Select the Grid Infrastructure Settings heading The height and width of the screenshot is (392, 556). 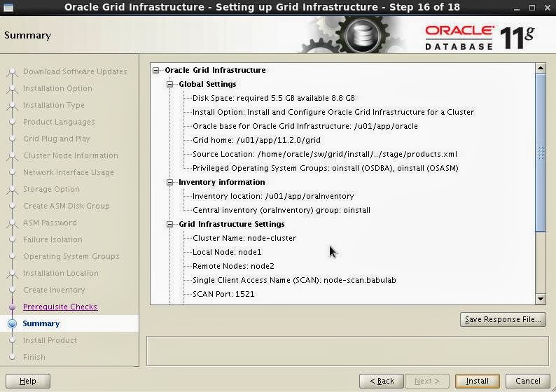click(232, 225)
